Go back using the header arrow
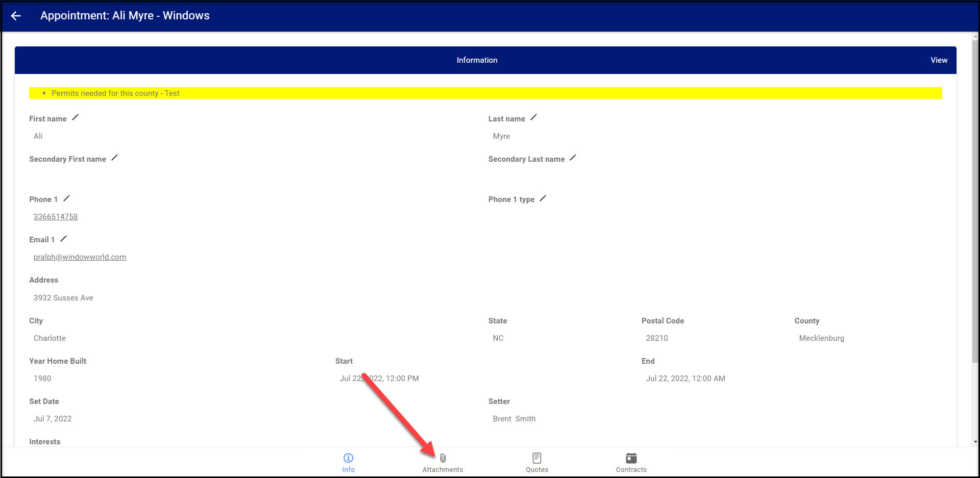Viewport: 980px width, 478px height. click(16, 16)
